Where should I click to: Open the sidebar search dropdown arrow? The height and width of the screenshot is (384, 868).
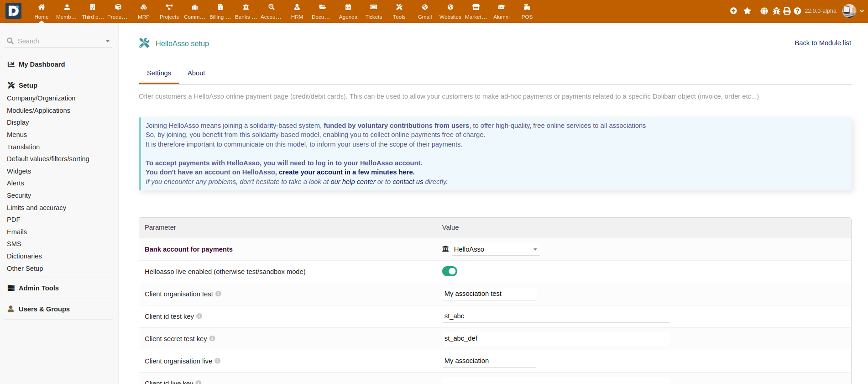pos(108,41)
